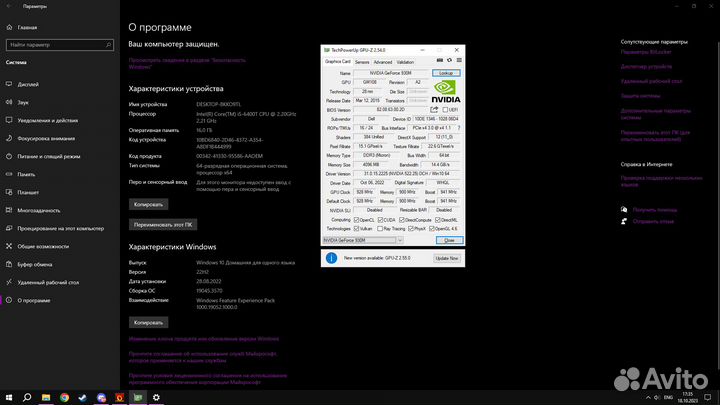The image size is (720, 405).
Task: Click Settings gear icon in taskbar
Action: [156, 397]
